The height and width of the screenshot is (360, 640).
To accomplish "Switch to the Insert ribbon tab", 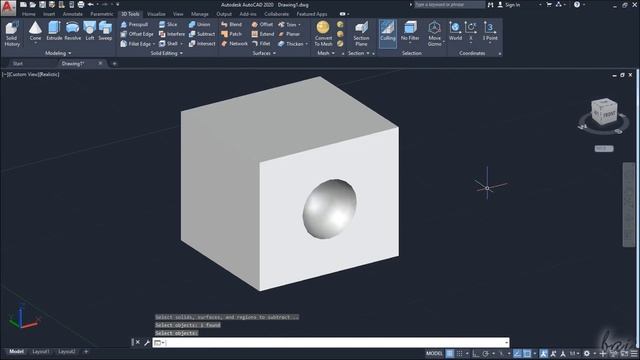I will click(x=49, y=14).
